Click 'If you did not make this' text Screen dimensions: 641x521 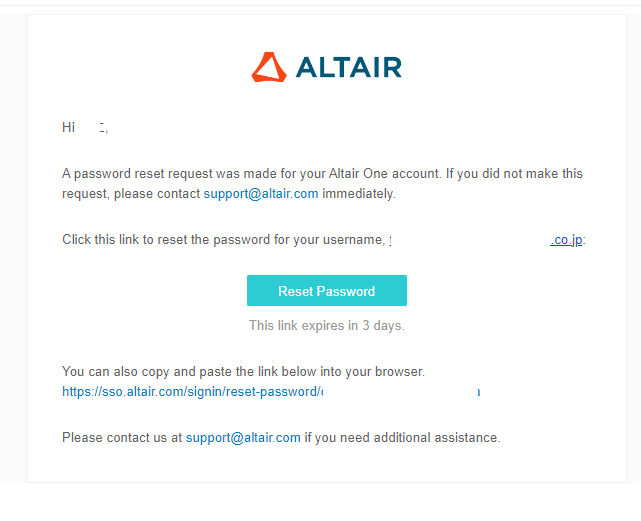(514, 174)
